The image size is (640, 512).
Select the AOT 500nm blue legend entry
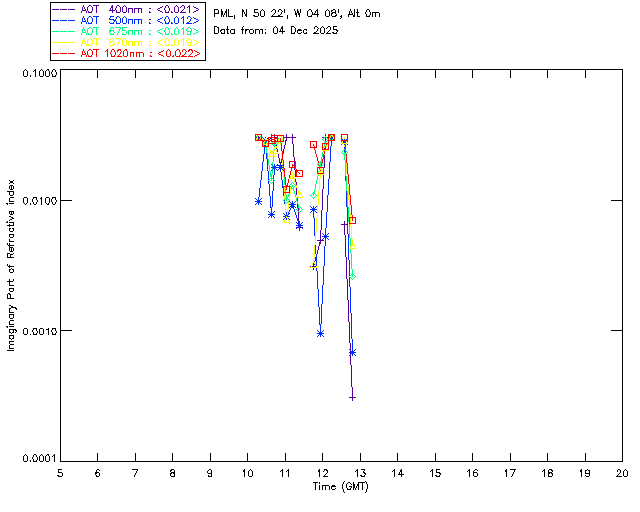(127, 20)
